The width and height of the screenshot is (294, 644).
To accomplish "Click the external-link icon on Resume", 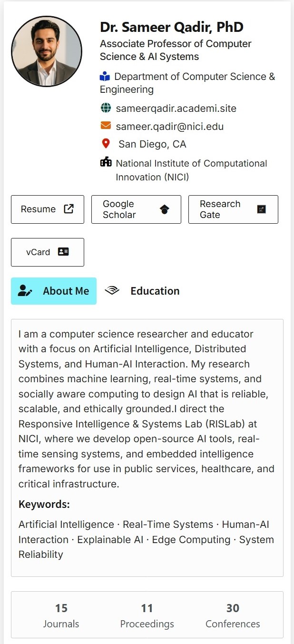I will pos(69,209).
